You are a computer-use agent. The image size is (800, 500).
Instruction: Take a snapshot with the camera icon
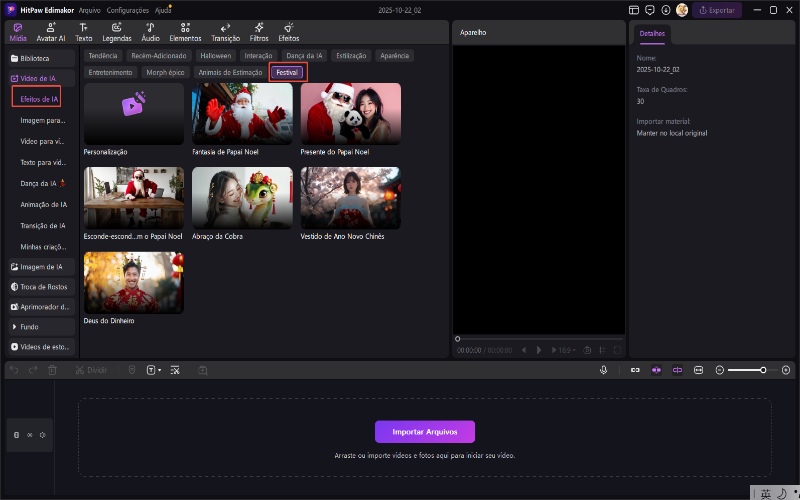tap(587, 350)
